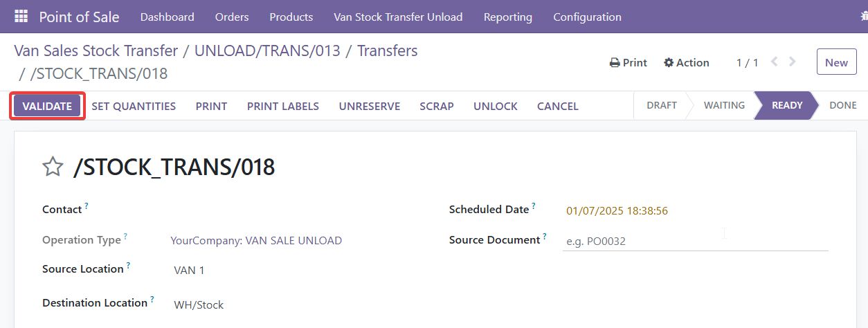Show help tooltip for Scheduled Date
The width and height of the screenshot is (868, 328).
tap(534, 206)
